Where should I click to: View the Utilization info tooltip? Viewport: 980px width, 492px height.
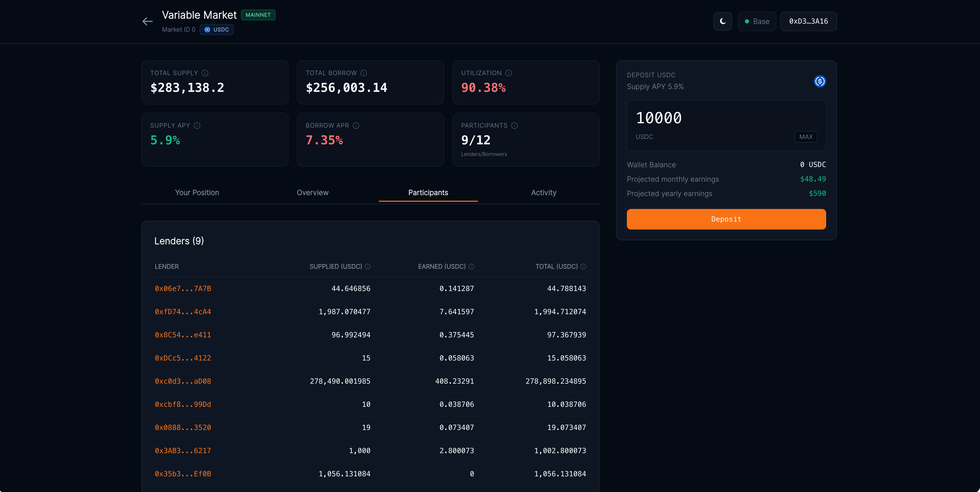point(509,73)
